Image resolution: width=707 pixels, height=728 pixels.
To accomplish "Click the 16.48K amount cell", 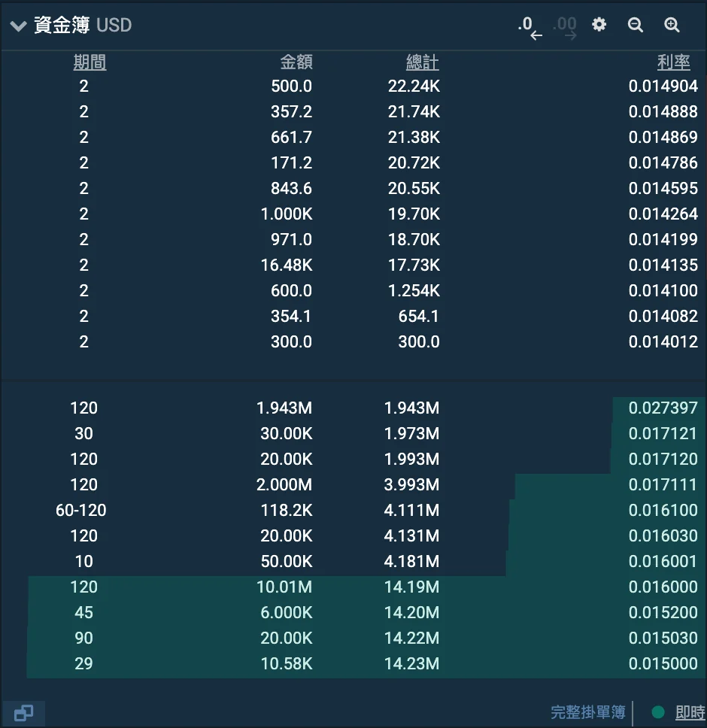I will pyautogui.click(x=287, y=265).
